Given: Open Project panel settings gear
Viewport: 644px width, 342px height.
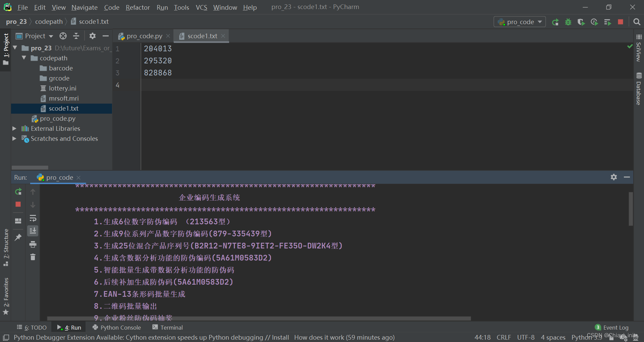Looking at the screenshot, I should pyautogui.click(x=93, y=36).
